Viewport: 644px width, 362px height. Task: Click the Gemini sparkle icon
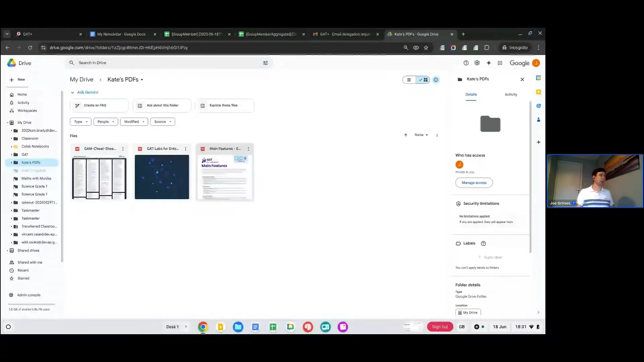tap(488, 63)
